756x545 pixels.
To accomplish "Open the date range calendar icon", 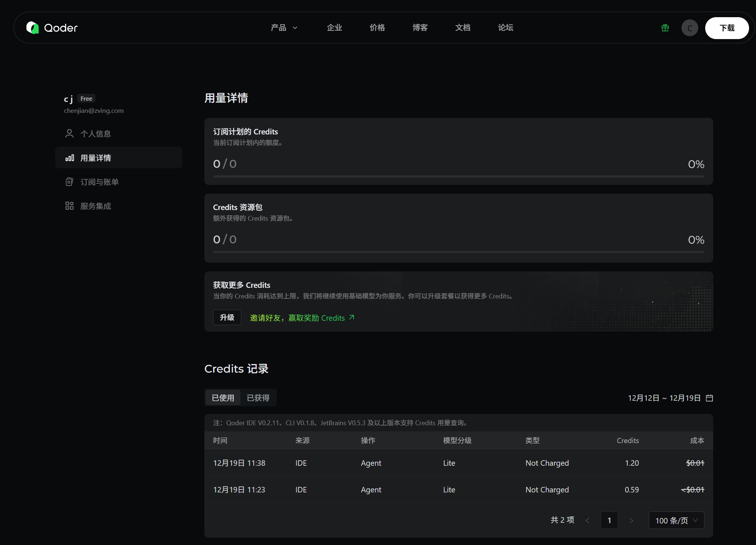I will pyautogui.click(x=709, y=398).
